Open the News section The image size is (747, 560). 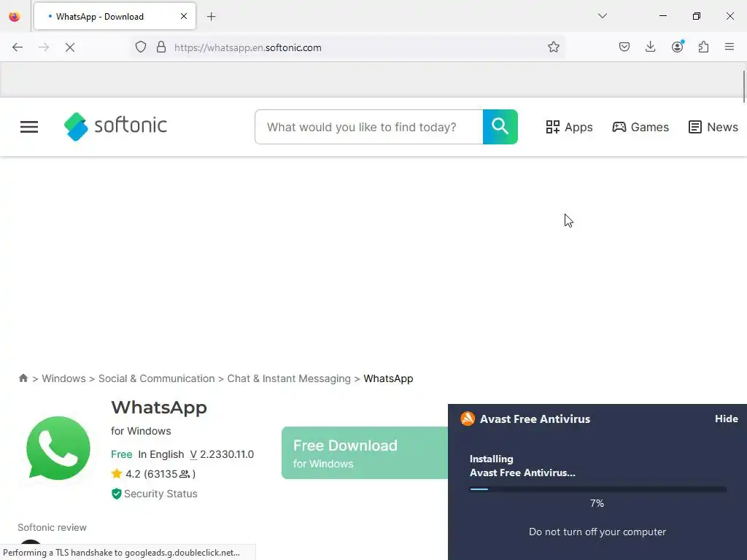coord(713,127)
